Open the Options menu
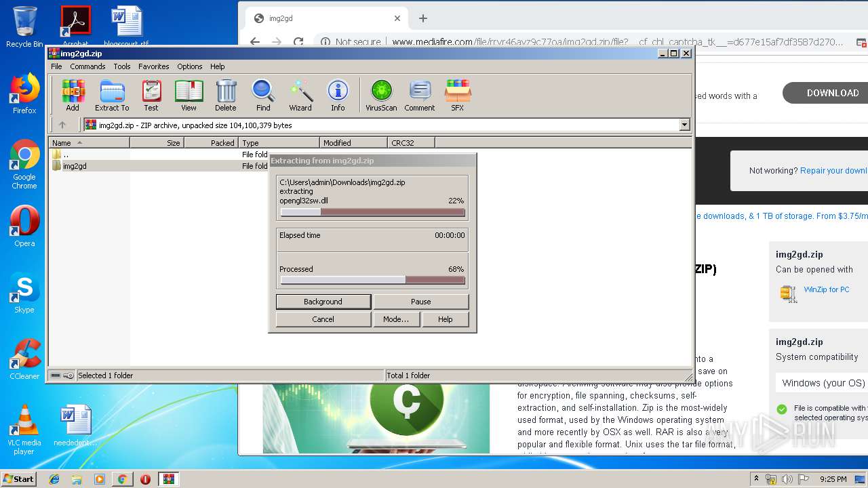This screenshot has width=868, height=488. coord(190,66)
